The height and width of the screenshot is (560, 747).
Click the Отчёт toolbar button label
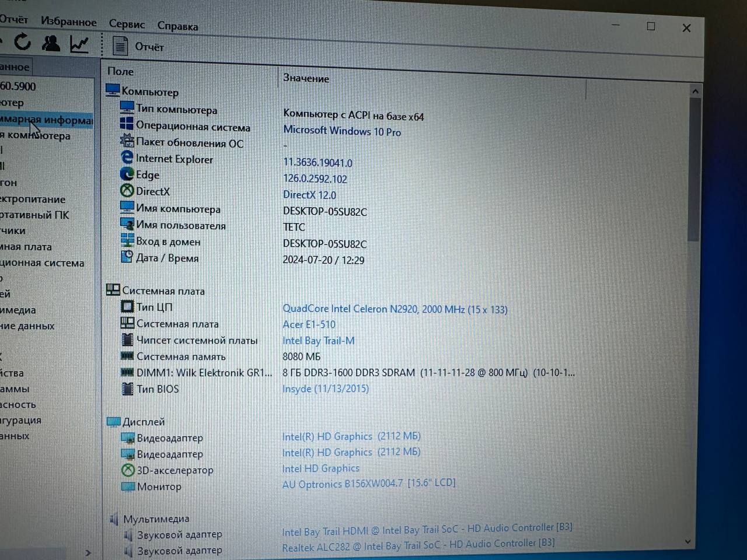(x=149, y=47)
